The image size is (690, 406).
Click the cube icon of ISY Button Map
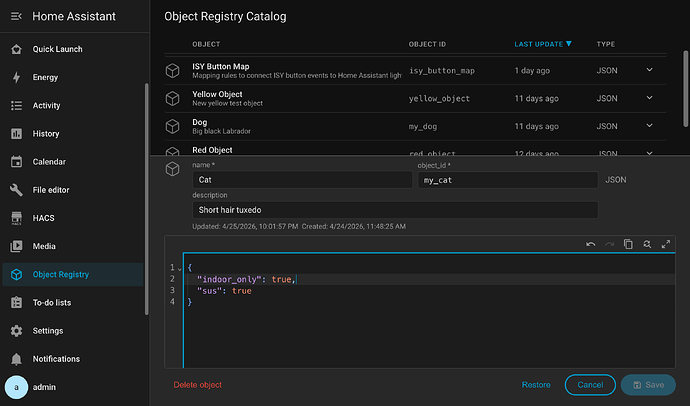tap(172, 71)
